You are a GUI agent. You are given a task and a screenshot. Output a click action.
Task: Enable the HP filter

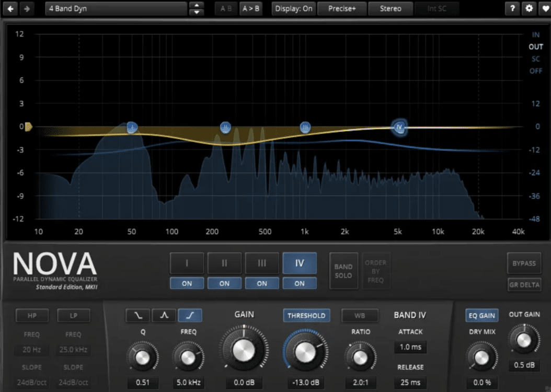point(32,315)
